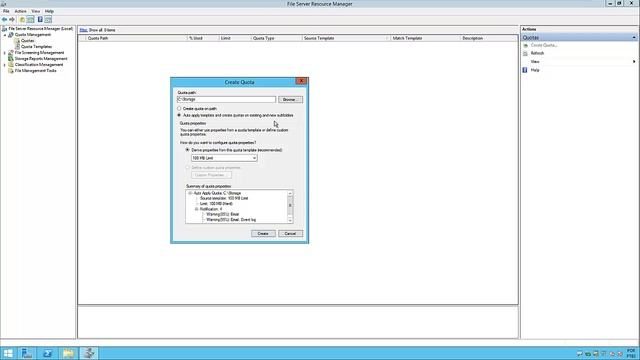Click the summary list scrollbar thumb

tap(290, 204)
